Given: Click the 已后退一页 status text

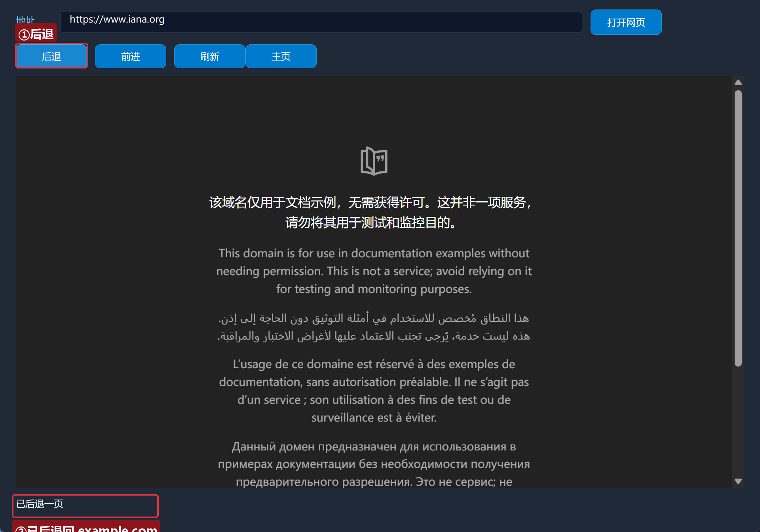Looking at the screenshot, I should tap(40, 504).
